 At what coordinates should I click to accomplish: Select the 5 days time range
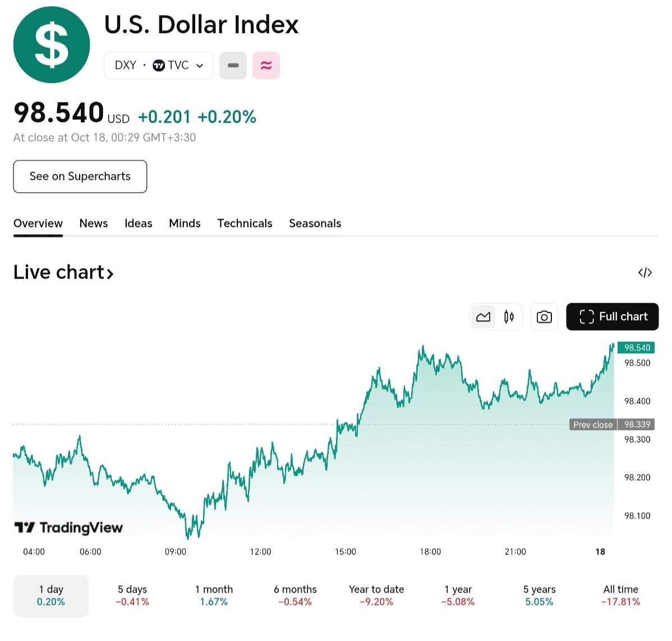tap(132, 596)
